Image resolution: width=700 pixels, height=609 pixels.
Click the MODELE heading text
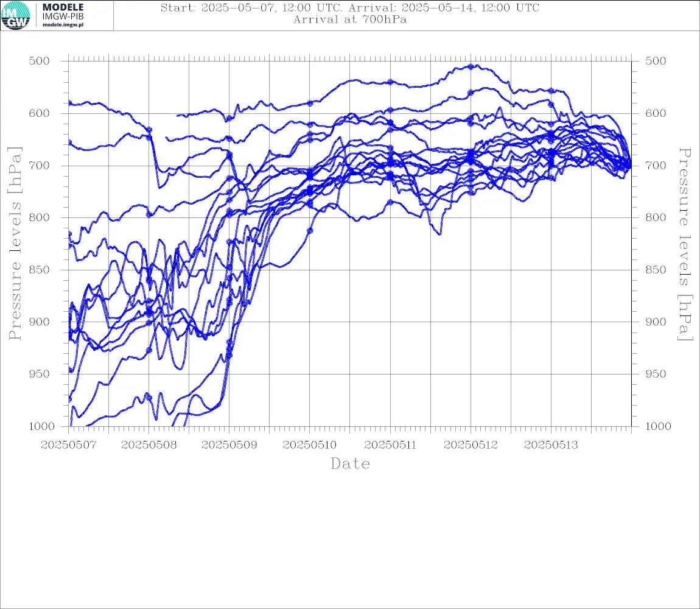pyautogui.click(x=63, y=7)
